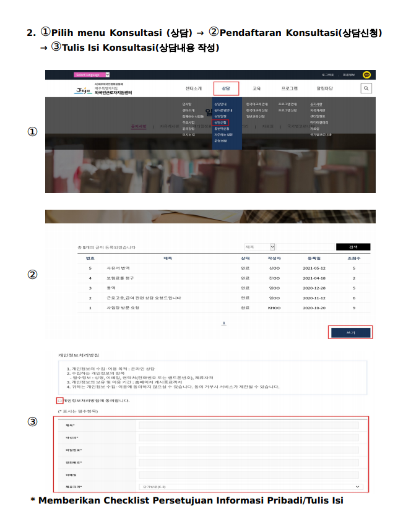Open the 알림마당 menu item
The height and width of the screenshot is (532, 411).
coord(324,88)
